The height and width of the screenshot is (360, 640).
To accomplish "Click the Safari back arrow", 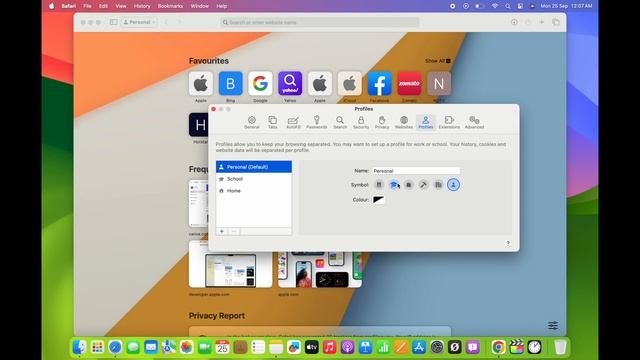I will 166,22.
